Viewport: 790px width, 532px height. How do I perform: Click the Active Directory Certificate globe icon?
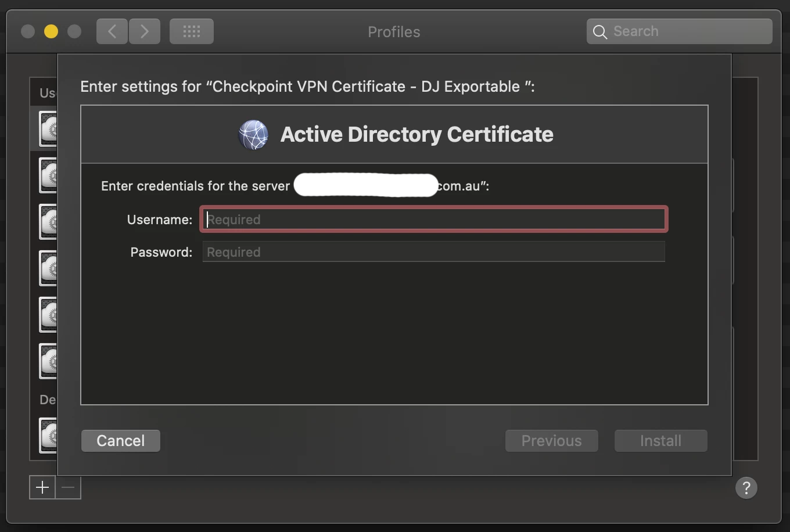[x=253, y=135]
